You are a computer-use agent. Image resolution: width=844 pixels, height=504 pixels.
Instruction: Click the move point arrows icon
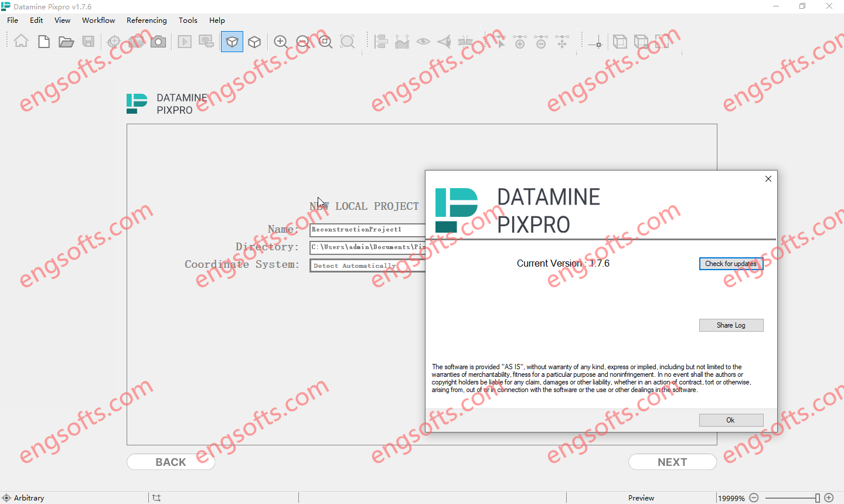(562, 42)
